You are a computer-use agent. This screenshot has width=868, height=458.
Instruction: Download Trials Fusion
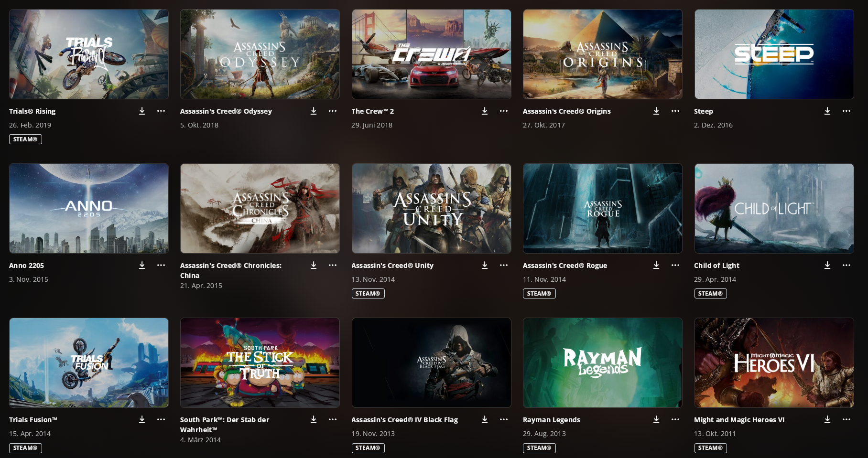point(142,419)
